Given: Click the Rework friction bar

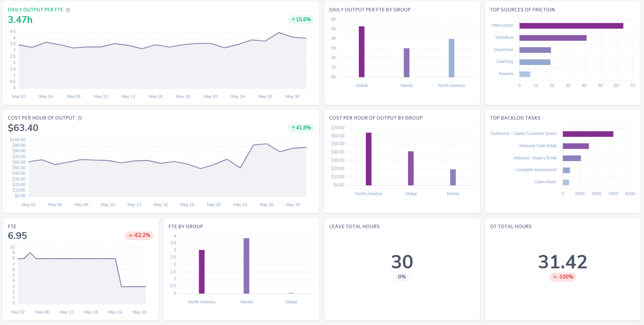Looking at the screenshot, I should [x=525, y=74].
